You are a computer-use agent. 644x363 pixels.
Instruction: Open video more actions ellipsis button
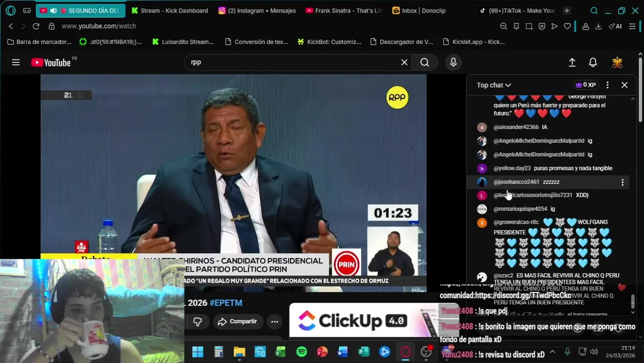(274, 321)
